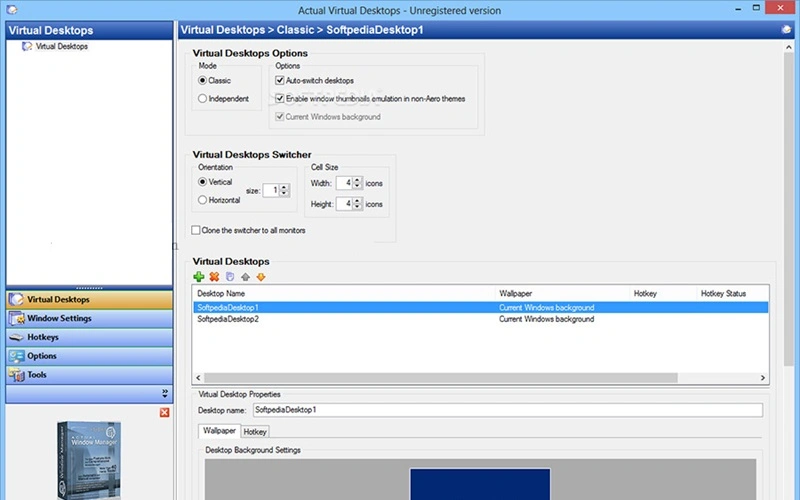
Task: Click the copy desktop icon
Action: pos(230,277)
